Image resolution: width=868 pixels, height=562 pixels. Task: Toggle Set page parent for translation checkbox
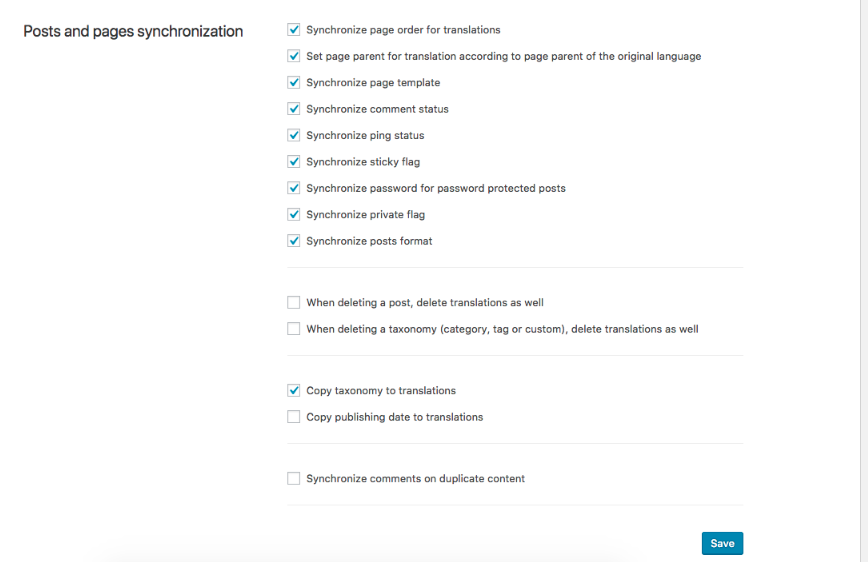click(x=294, y=56)
